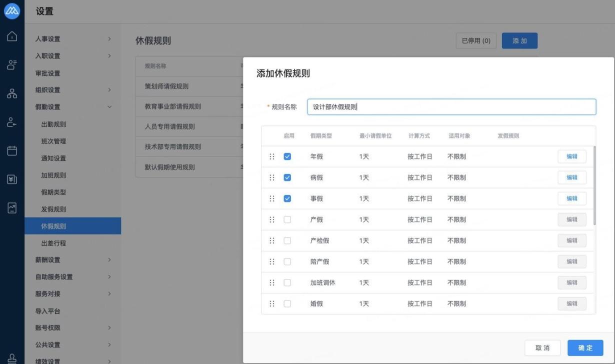Grab drag handle of 年假 row

pos(272,156)
